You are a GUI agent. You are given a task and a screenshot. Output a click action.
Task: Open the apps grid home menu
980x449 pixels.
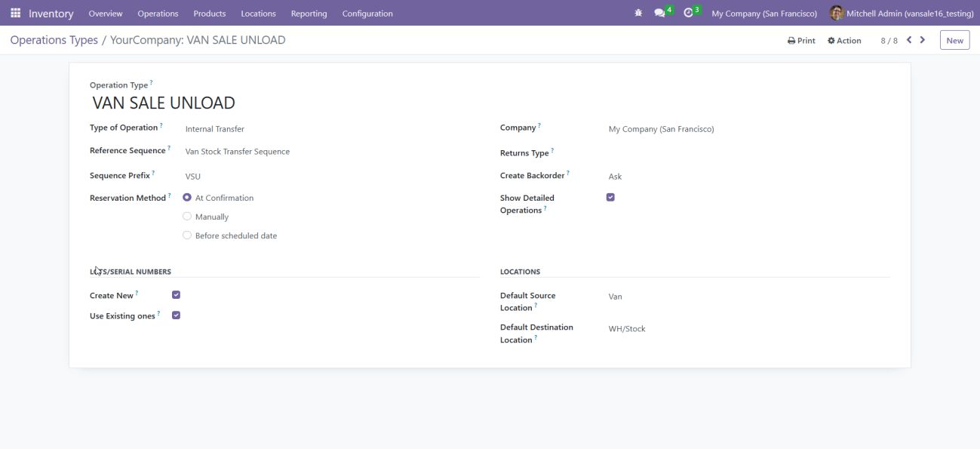[x=15, y=14]
